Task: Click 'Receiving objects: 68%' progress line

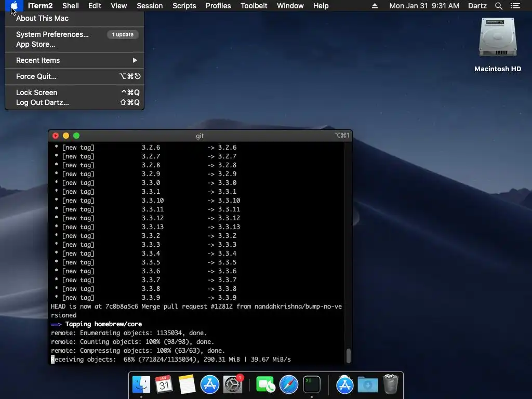Action: point(170,360)
